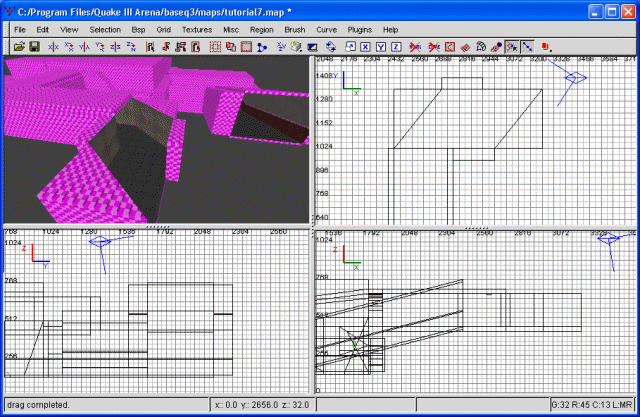The image size is (640, 417).
Task: Rotate selection around the Y axis
Action: coord(100,47)
